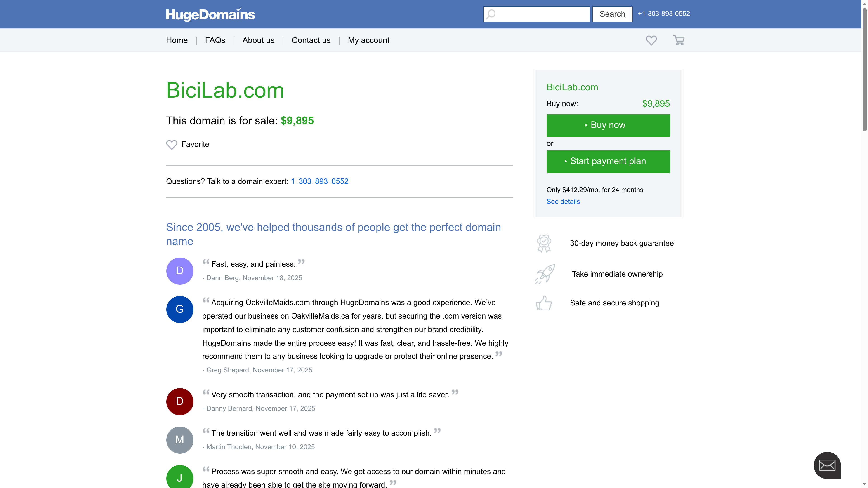The image size is (868, 488).
Task: Open the FAQs menu item
Action: (215, 40)
